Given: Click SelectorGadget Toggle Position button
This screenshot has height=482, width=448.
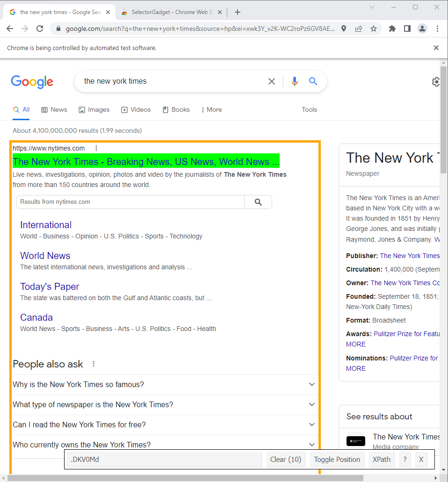Looking at the screenshot, I should (x=337, y=459).
